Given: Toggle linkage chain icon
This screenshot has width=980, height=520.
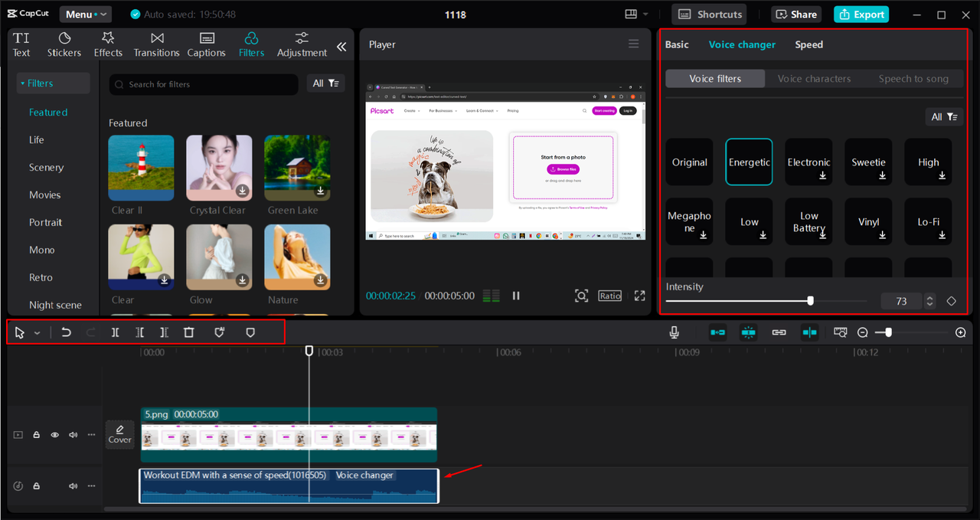Looking at the screenshot, I should (x=779, y=332).
